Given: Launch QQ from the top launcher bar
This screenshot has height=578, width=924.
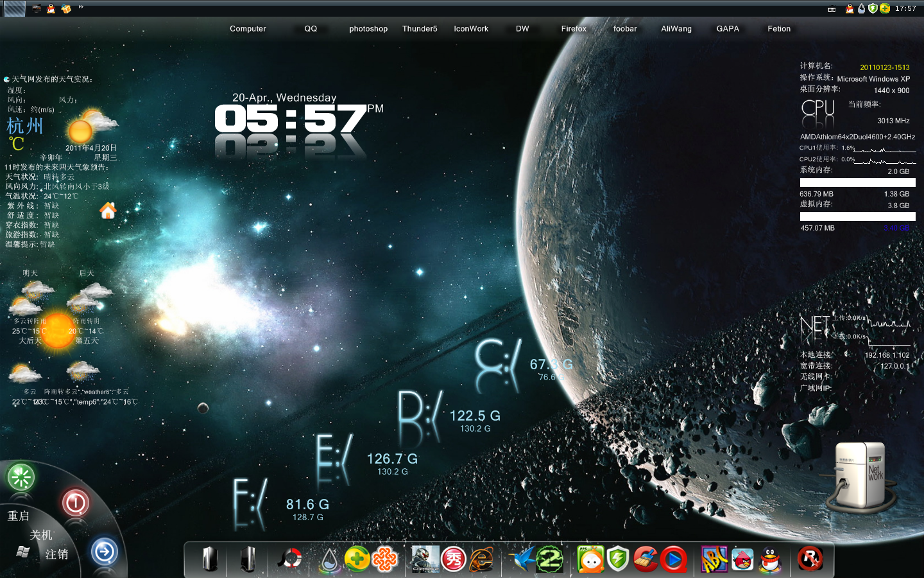Looking at the screenshot, I should [x=311, y=29].
